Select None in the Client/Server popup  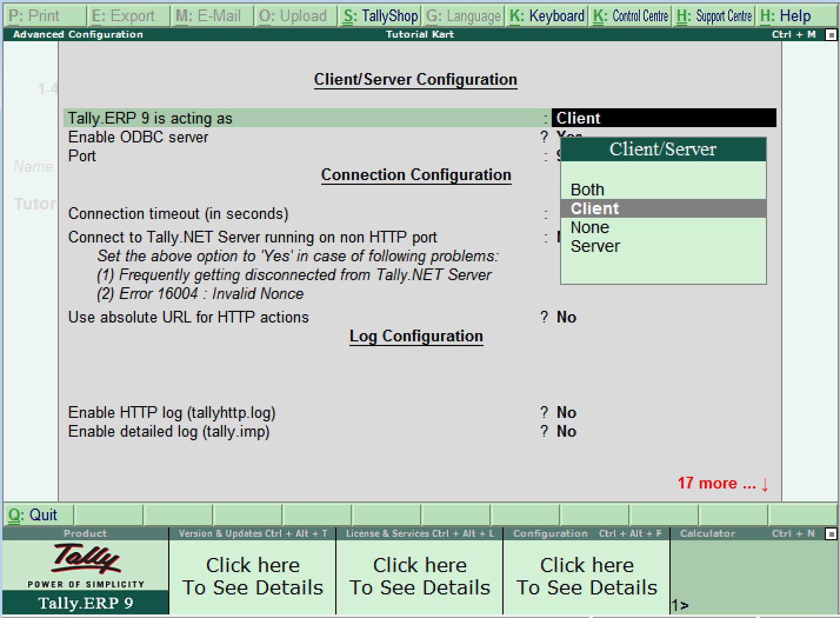pos(589,227)
